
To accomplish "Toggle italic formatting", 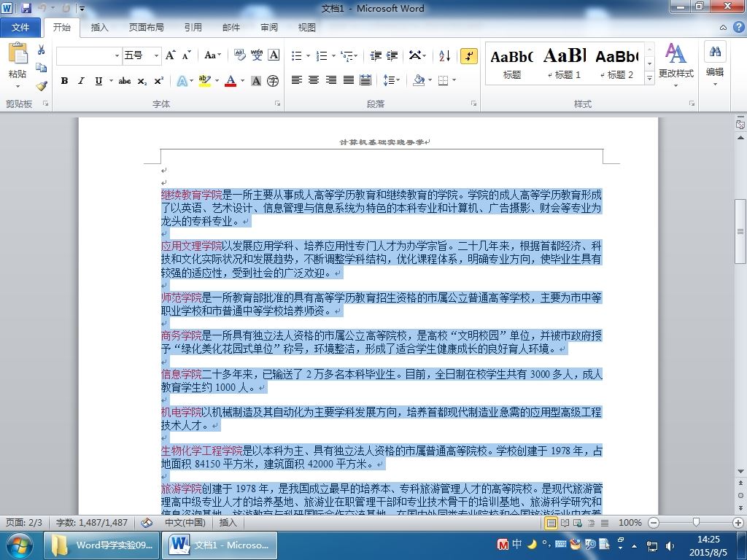I will tap(82, 81).
